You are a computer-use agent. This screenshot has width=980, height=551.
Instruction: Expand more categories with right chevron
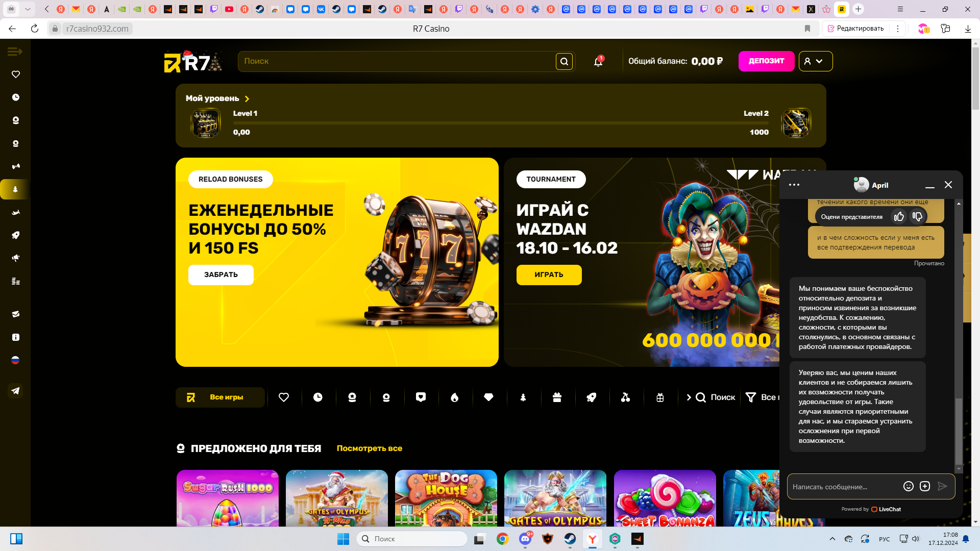click(689, 397)
